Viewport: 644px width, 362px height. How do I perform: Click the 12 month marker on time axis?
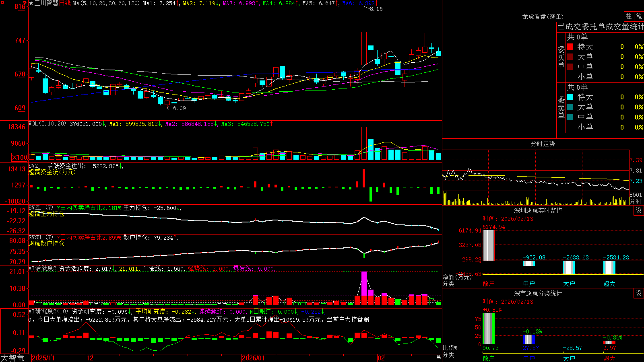(90, 358)
